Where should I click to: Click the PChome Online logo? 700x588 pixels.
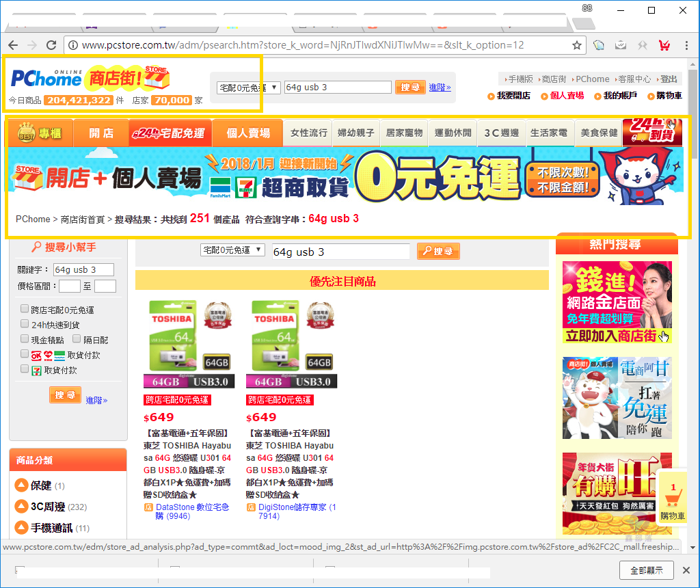[46, 79]
